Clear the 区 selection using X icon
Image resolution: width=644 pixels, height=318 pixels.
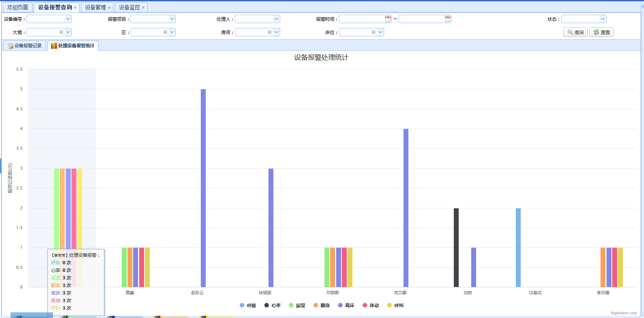165,32
